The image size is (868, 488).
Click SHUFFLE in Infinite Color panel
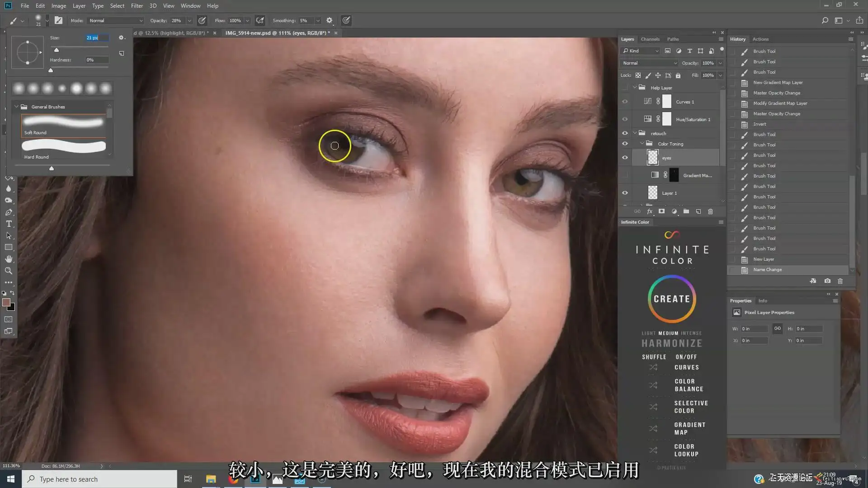(x=654, y=357)
